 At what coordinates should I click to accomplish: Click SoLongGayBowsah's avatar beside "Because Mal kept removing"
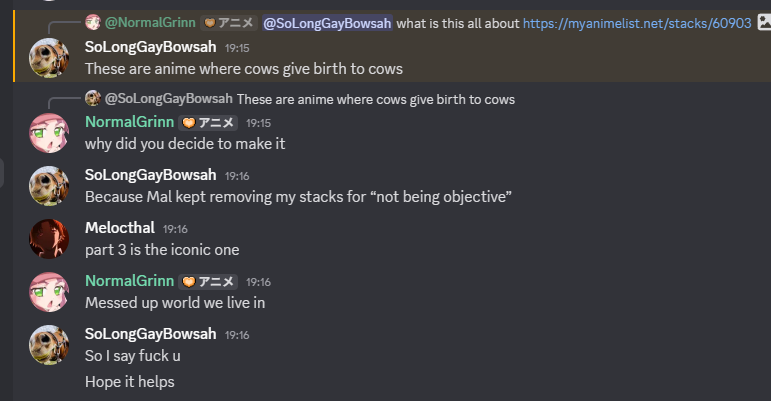pos(49,185)
